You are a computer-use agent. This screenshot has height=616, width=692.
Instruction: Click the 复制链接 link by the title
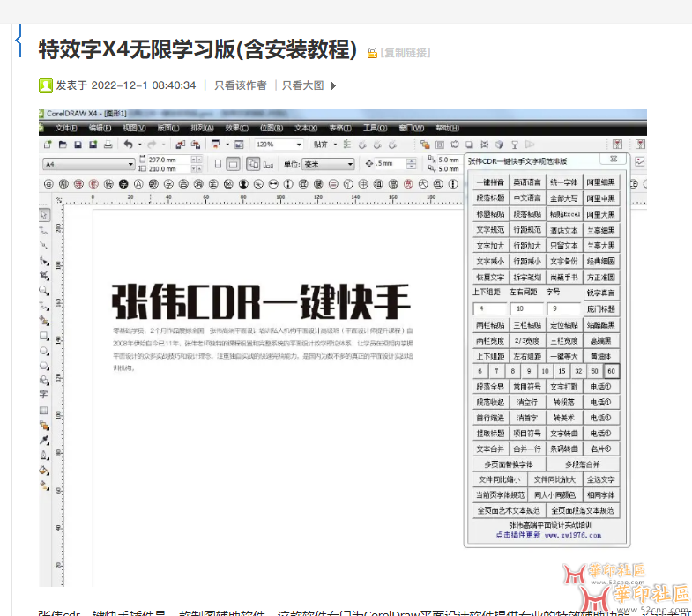click(406, 53)
